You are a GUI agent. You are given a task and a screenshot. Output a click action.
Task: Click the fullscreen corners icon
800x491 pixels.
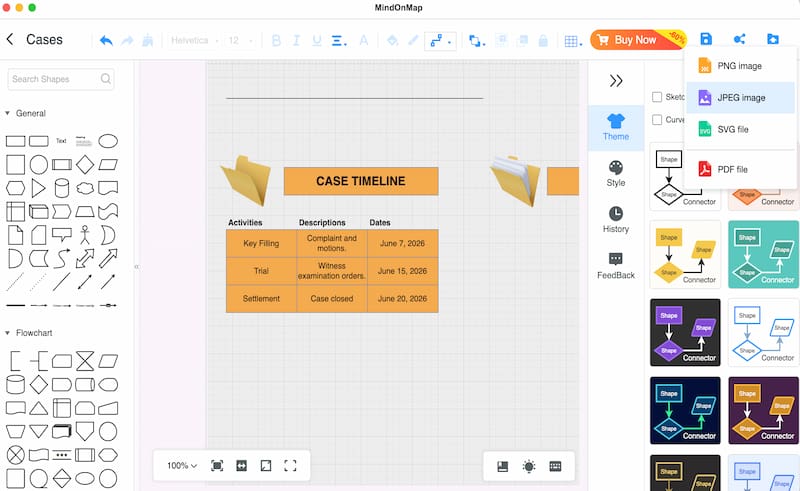pos(290,465)
